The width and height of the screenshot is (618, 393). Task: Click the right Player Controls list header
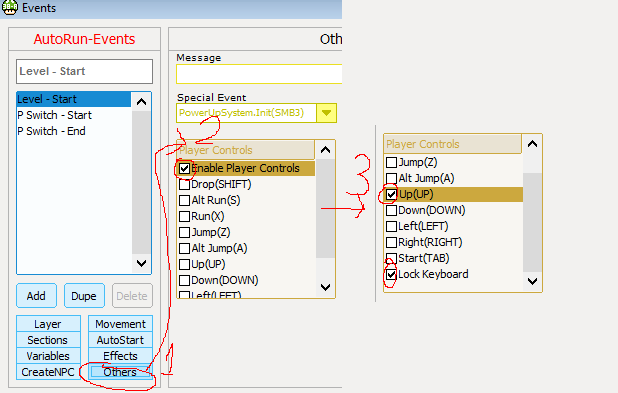click(x=452, y=144)
